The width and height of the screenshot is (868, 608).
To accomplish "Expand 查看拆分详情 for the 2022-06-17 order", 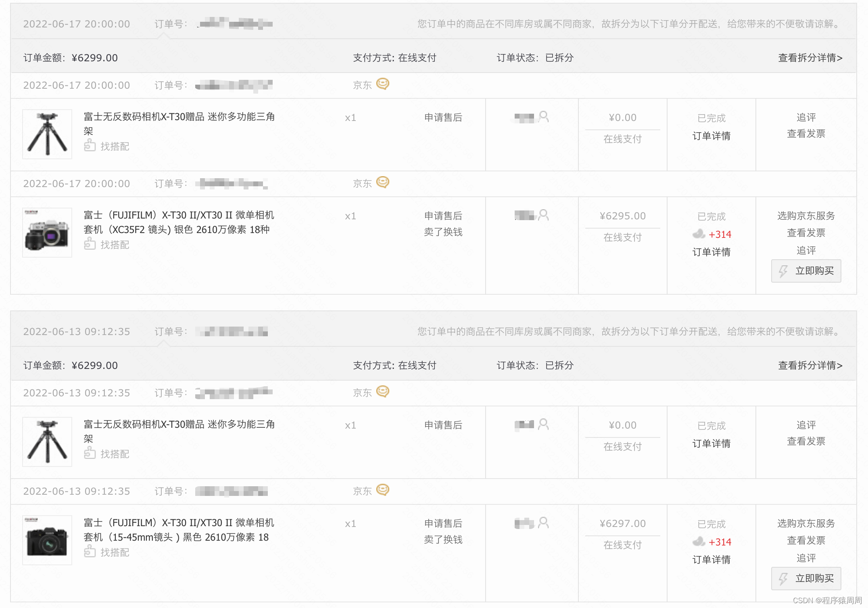I will coord(810,58).
